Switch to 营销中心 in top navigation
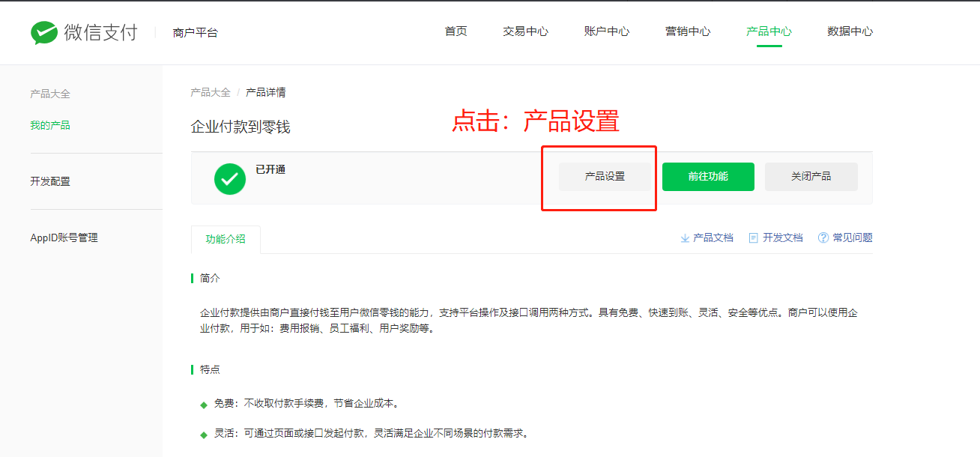980x457 pixels. coord(688,31)
